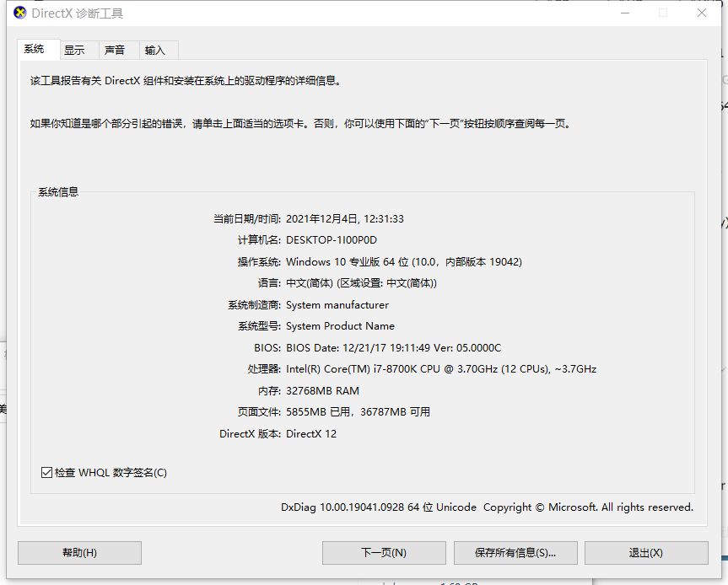Click System manufacturer value
Image resolution: width=728 pixels, height=585 pixels.
[x=337, y=305]
